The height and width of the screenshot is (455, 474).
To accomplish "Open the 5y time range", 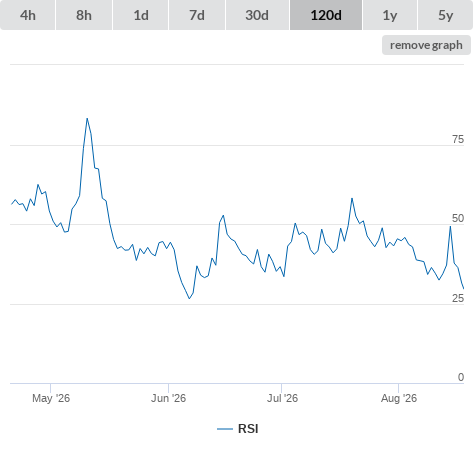I will (x=446, y=15).
